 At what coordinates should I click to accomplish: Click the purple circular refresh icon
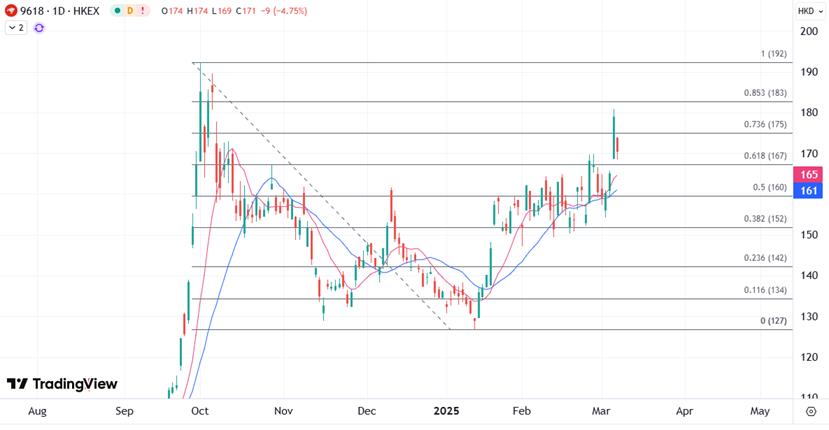(38, 28)
